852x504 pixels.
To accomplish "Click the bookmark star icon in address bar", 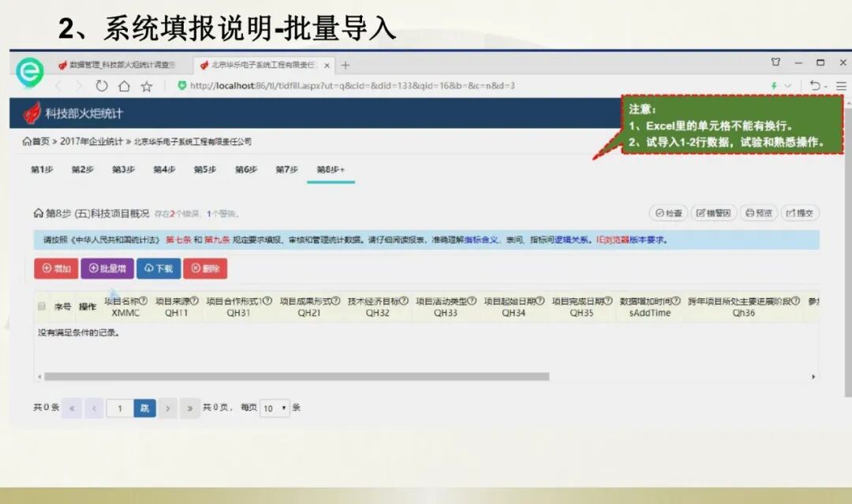I will [x=145, y=88].
